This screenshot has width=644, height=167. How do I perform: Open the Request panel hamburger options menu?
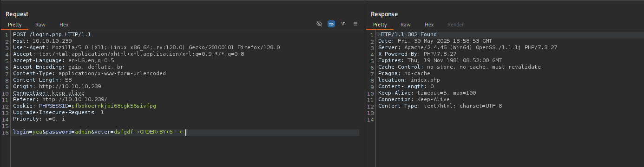pos(355,24)
